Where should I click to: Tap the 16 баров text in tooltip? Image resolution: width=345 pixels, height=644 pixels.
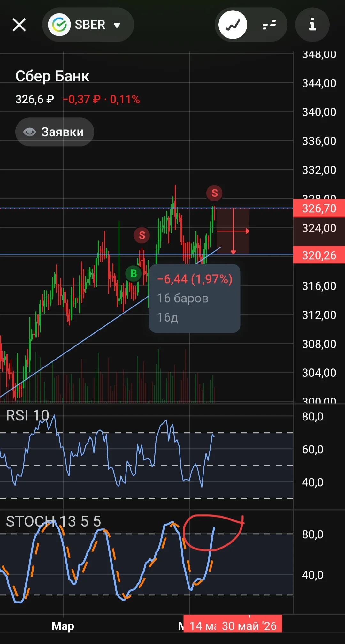pos(183,298)
